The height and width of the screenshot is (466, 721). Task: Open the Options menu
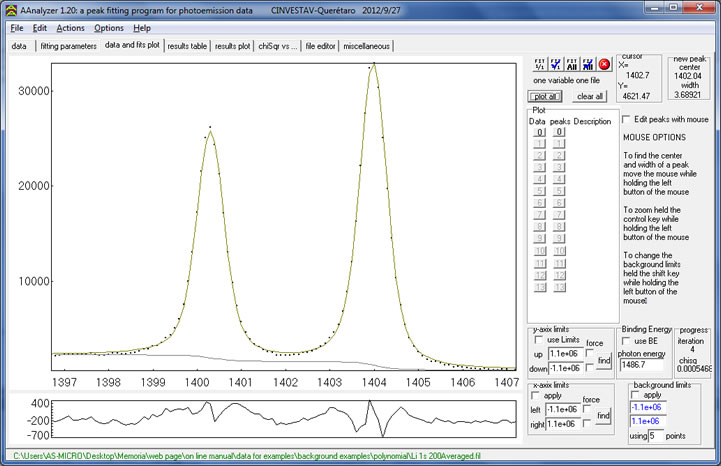click(x=109, y=28)
